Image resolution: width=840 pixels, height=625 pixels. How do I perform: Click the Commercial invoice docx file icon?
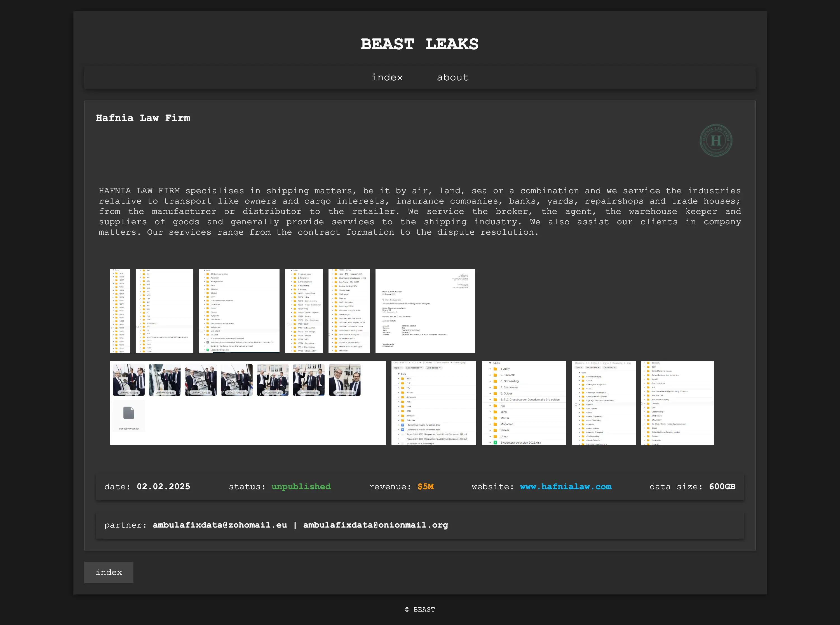point(403,429)
